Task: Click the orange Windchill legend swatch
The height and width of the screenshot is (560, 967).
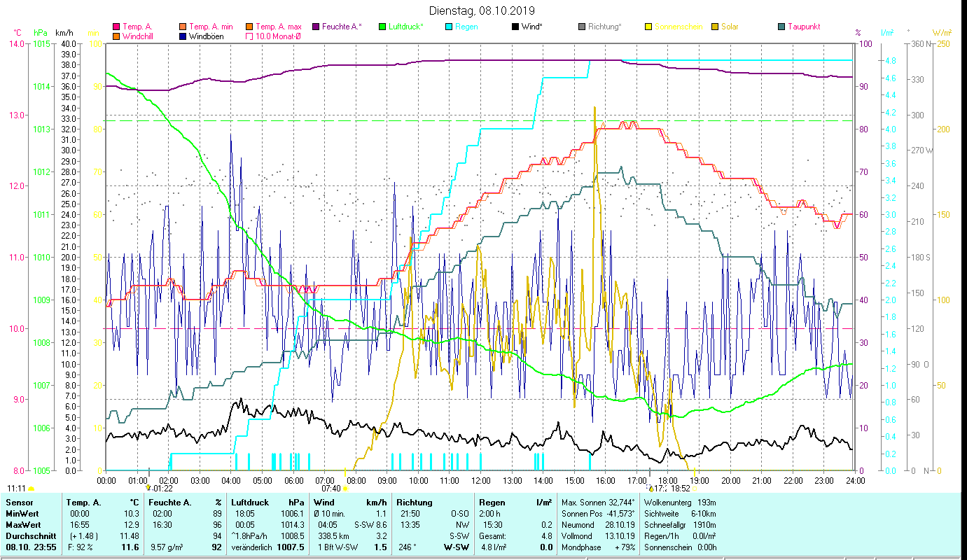Action: [x=116, y=36]
